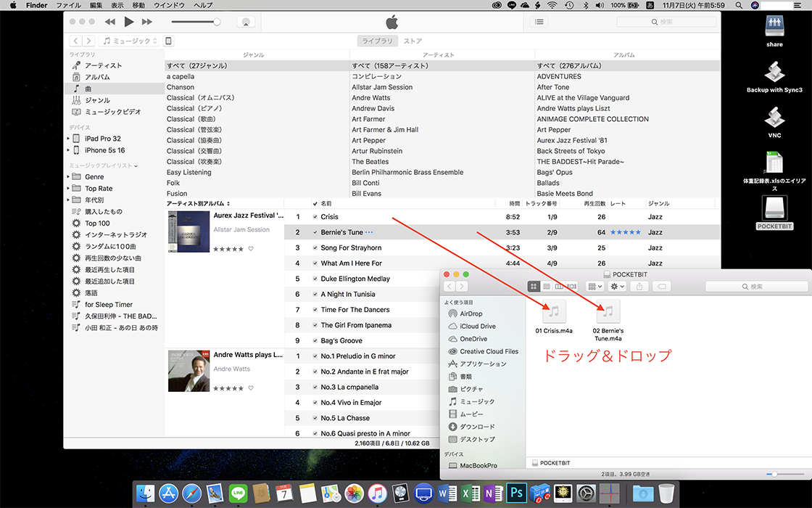Click the iTunes forward navigation arrow
This screenshot has width=812, height=508.
tap(88, 41)
